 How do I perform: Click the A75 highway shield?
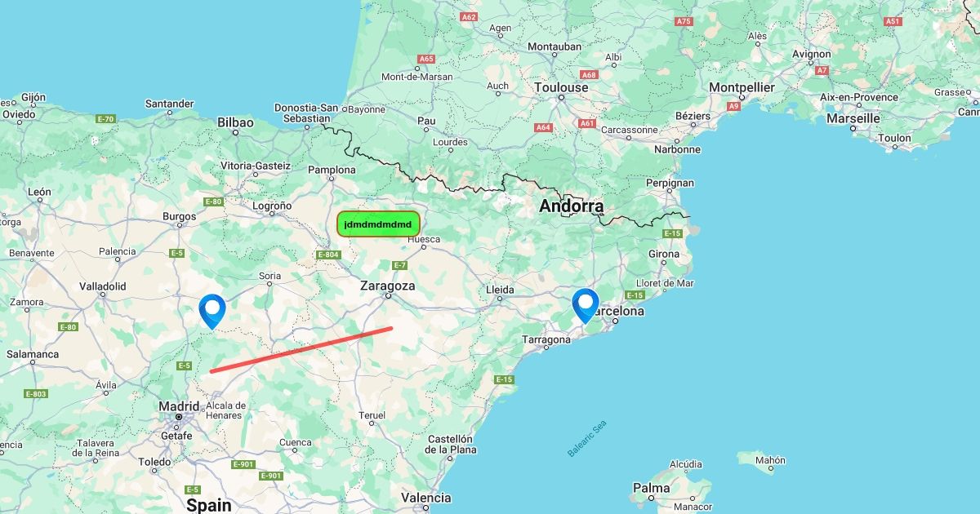pyautogui.click(x=684, y=21)
